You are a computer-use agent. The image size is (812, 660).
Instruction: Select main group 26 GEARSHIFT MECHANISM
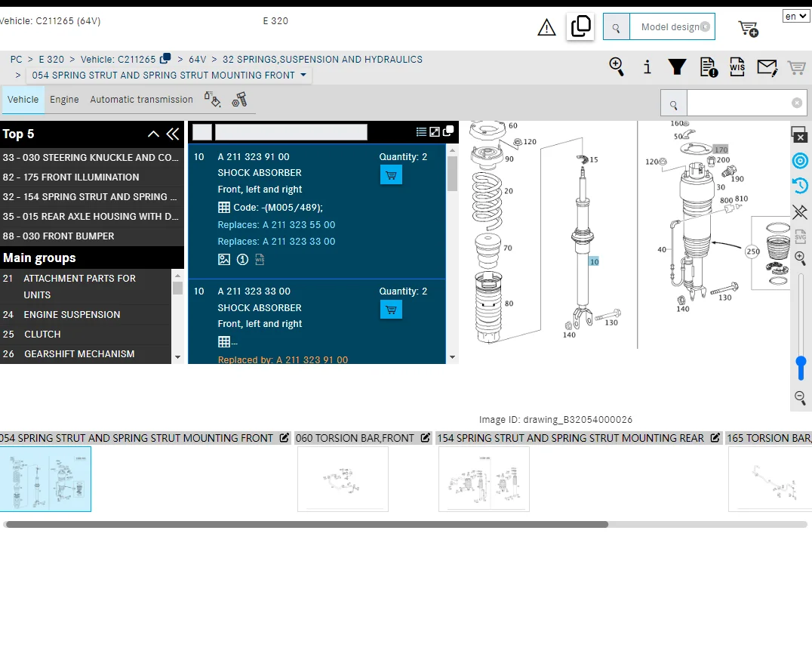point(85,354)
